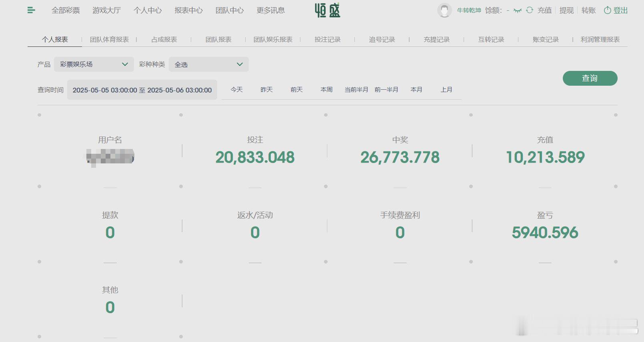The image size is (644, 342).
Task: Select the 个人报表 tab
Action: pos(55,39)
